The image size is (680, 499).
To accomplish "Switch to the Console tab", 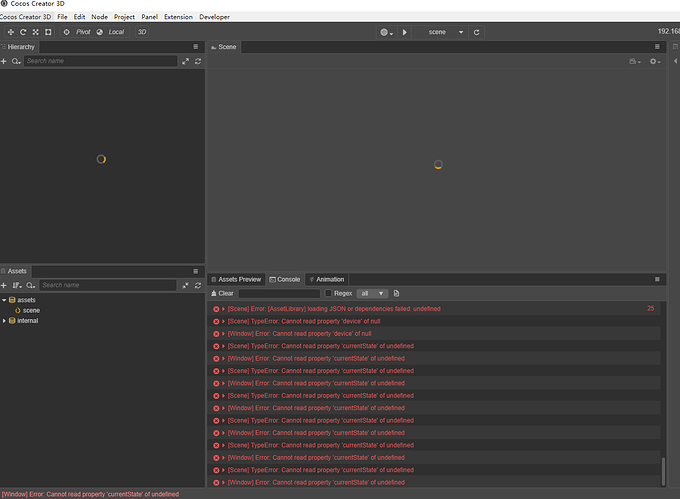I will pos(284,280).
